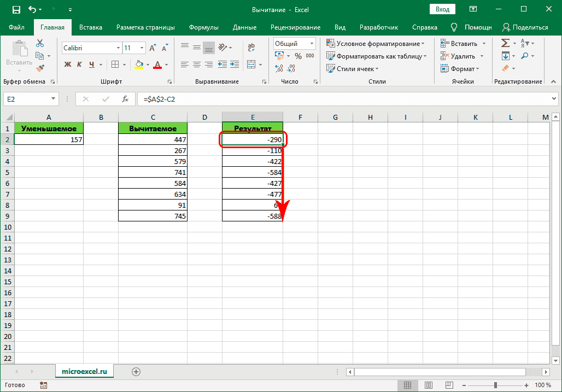The width and height of the screenshot is (562, 392).
Task: Click the Поделиться share button
Action: tap(525, 27)
